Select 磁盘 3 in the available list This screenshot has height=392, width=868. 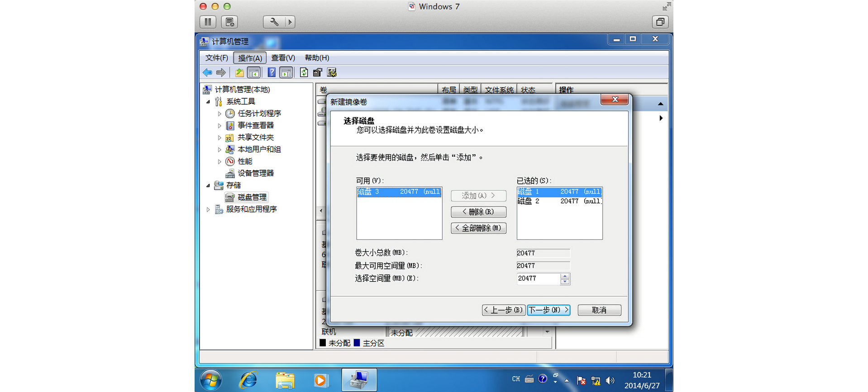point(399,192)
